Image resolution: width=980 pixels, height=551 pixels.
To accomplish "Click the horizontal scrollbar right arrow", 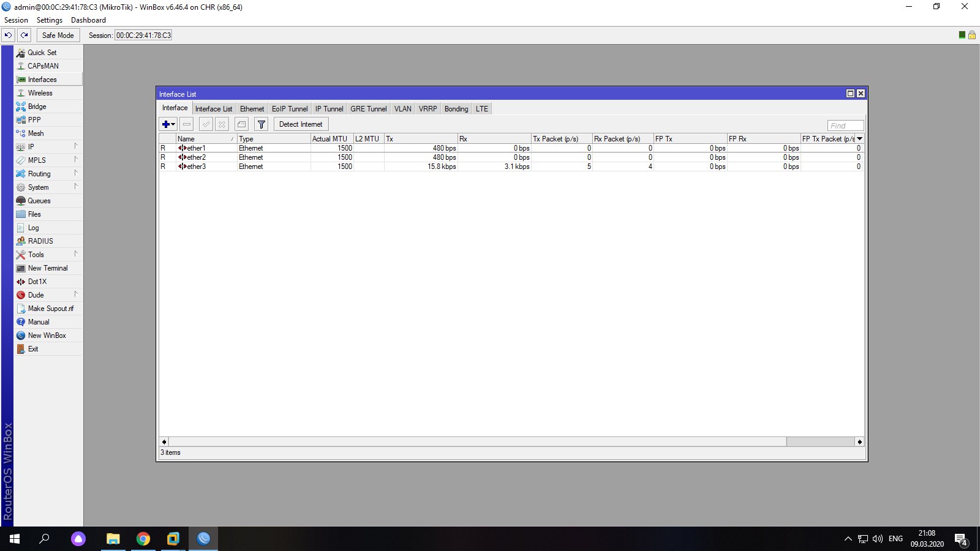I will coord(859,442).
